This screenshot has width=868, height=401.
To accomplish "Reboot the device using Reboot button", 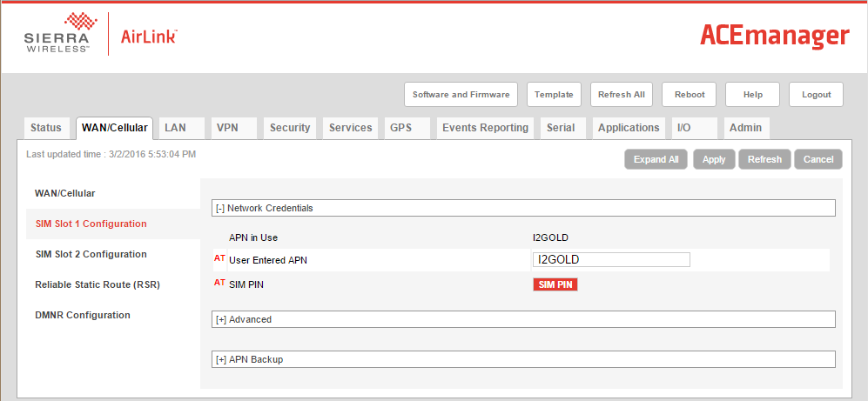I will (x=690, y=95).
